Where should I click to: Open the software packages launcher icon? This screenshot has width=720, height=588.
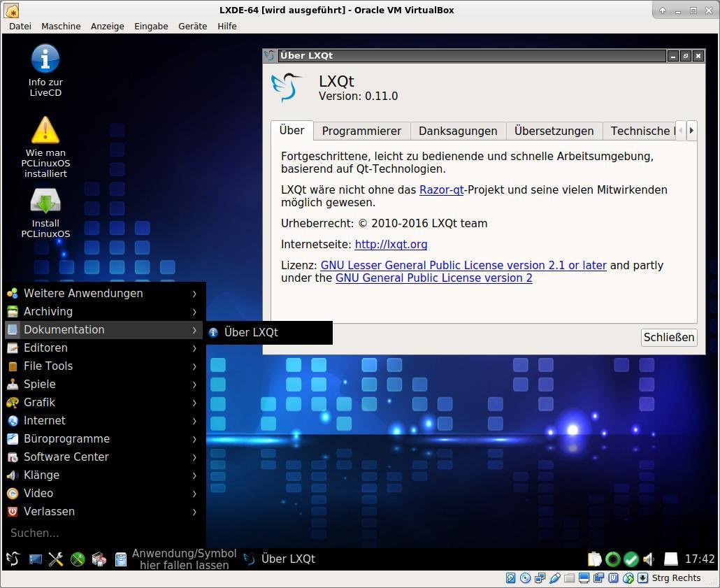coord(99,559)
